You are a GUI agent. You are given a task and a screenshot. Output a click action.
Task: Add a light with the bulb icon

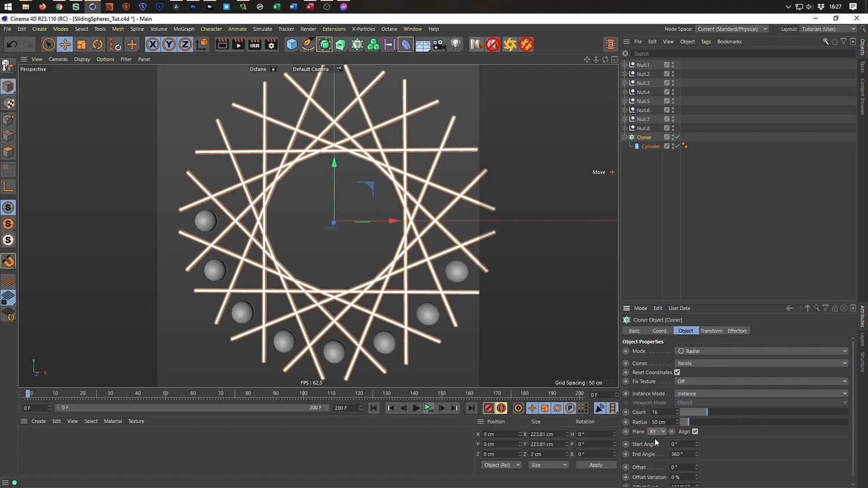click(x=456, y=45)
